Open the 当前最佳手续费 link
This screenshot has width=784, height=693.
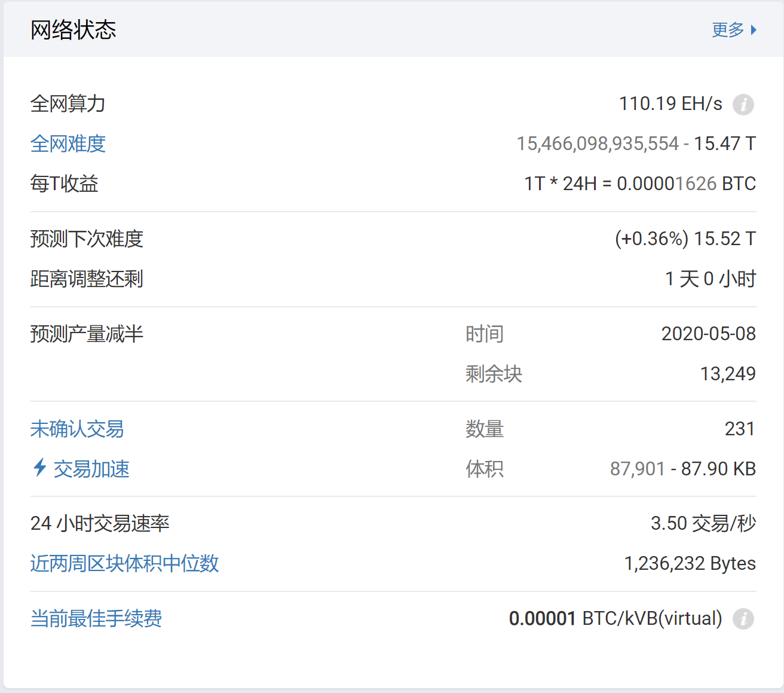(x=96, y=618)
